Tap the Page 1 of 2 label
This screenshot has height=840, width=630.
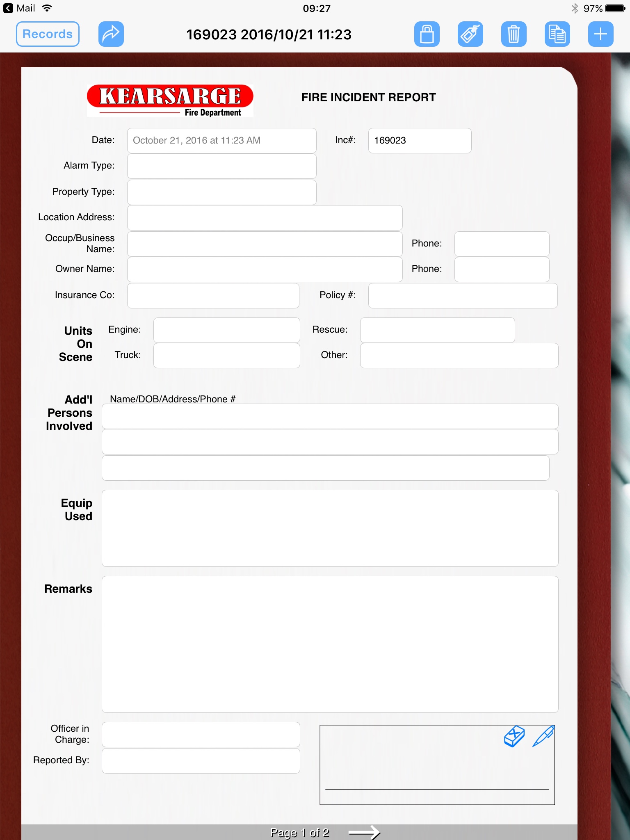pos(299,833)
